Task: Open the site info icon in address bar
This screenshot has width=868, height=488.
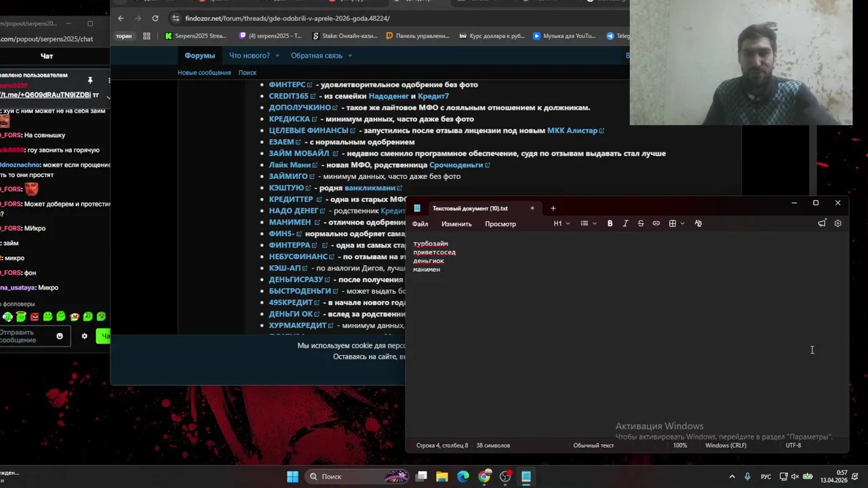Action: (x=176, y=18)
